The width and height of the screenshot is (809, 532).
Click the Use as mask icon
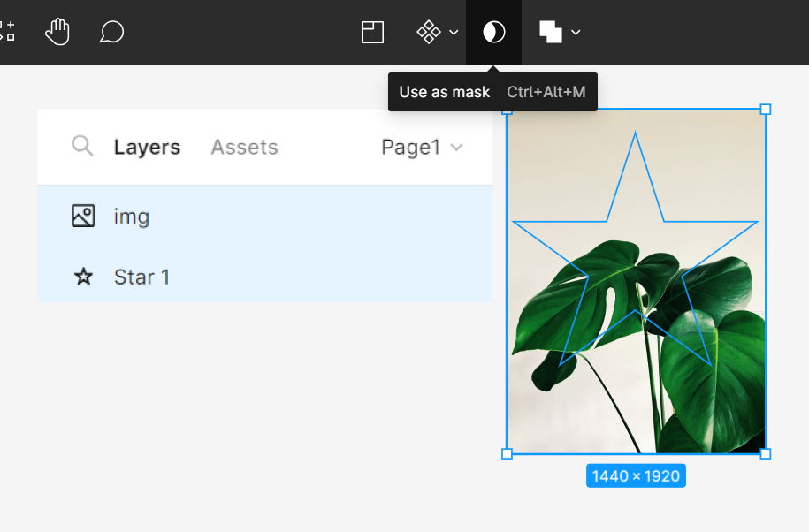coord(493,32)
